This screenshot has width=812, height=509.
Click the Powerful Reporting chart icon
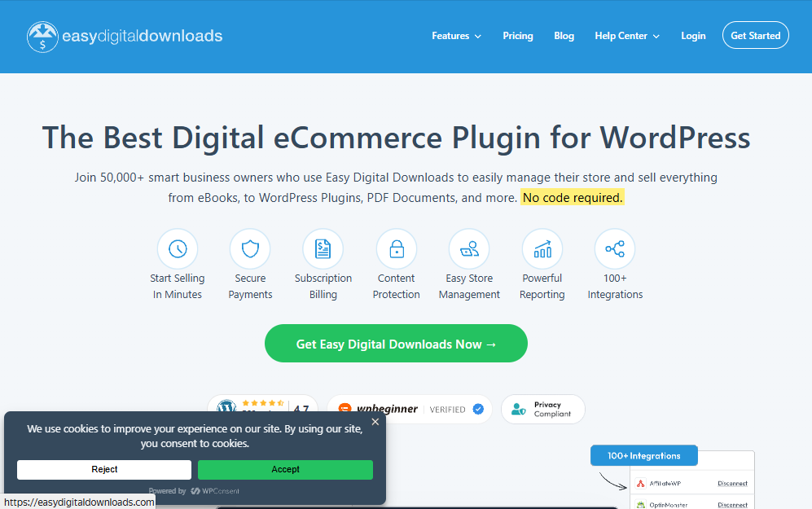point(542,249)
